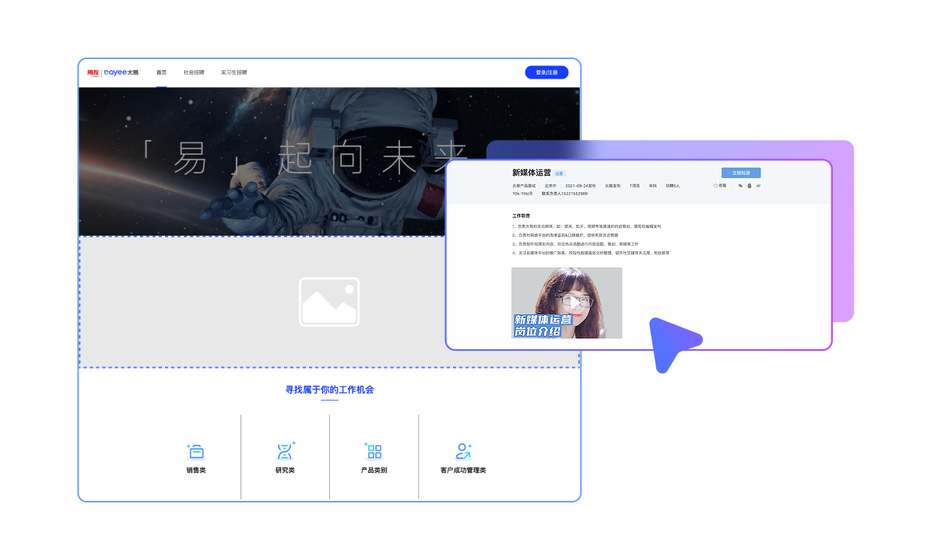
Task: Open the 销售类 job category label
Action: coord(196,471)
